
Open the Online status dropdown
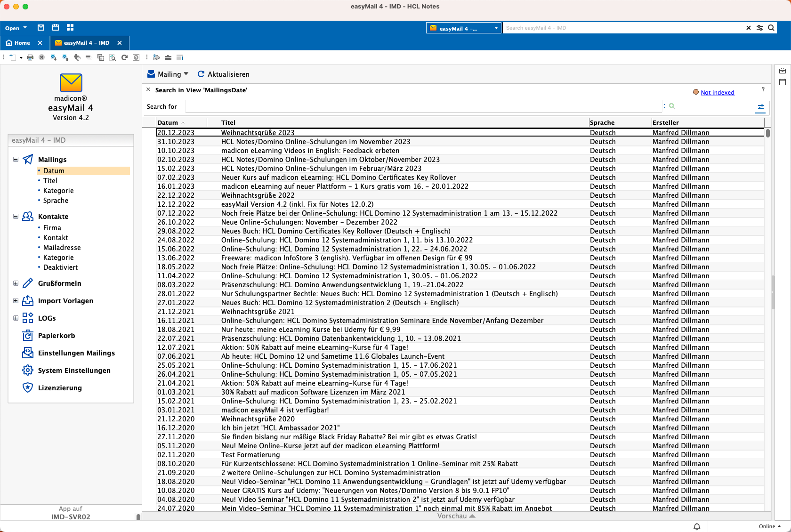tap(770, 526)
